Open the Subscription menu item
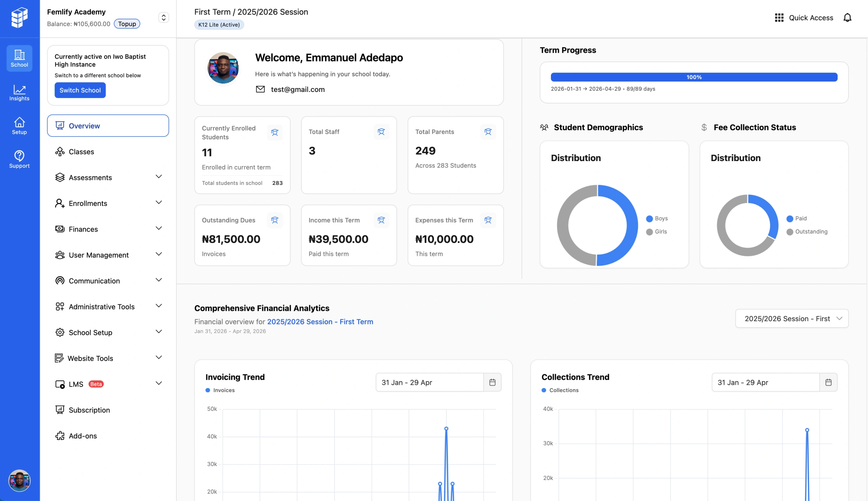Viewport: 868px width, 501px height. click(x=108, y=410)
